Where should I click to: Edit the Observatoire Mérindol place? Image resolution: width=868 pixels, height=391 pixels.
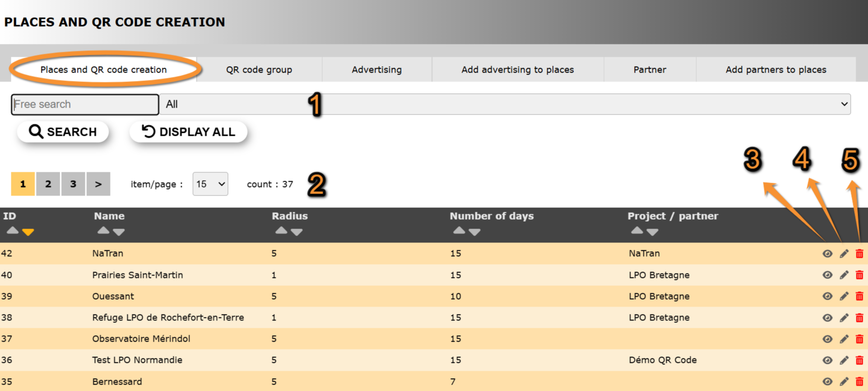point(844,339)
